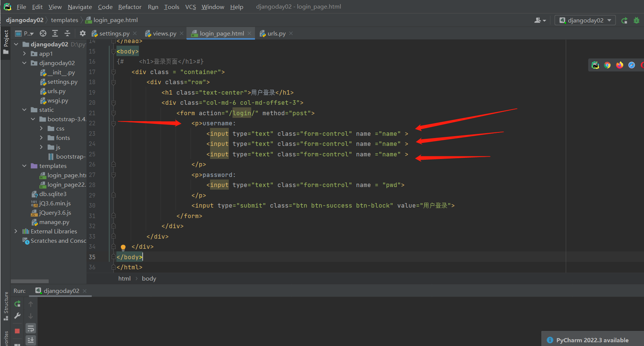
Task: Select __init__.py in the Project tree
Action: click(61, 72)
